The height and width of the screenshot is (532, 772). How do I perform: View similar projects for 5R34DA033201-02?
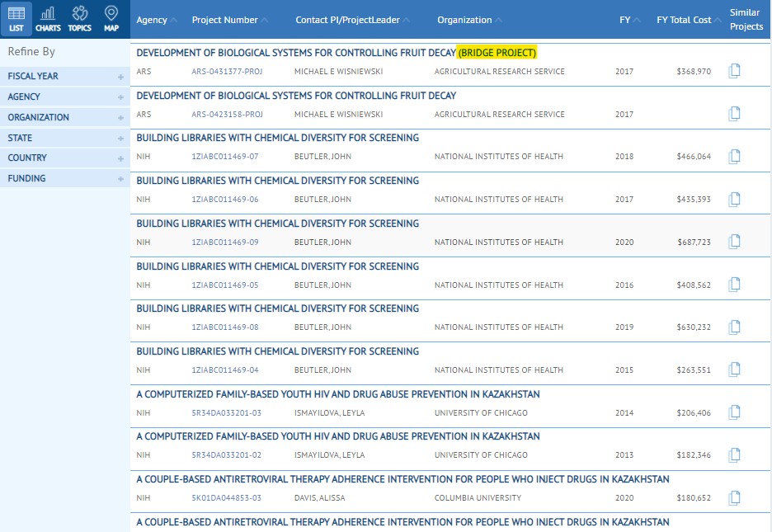click(734, 455)
